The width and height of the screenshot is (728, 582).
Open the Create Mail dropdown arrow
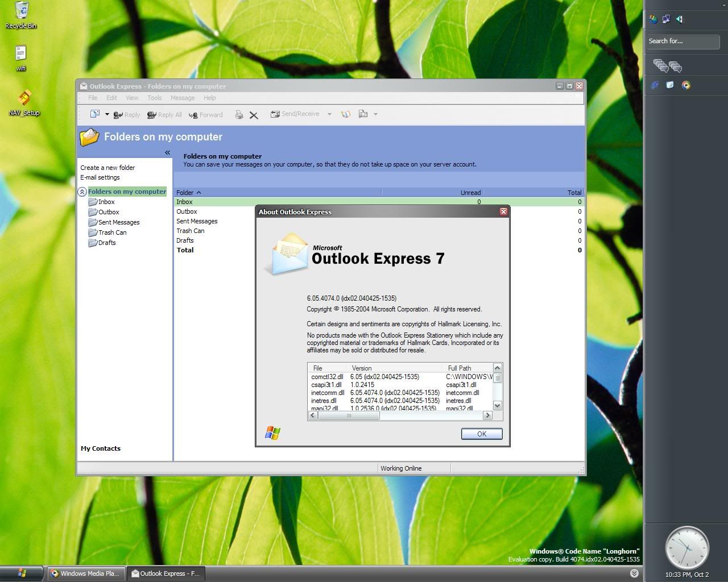click(x=106, y=114)
